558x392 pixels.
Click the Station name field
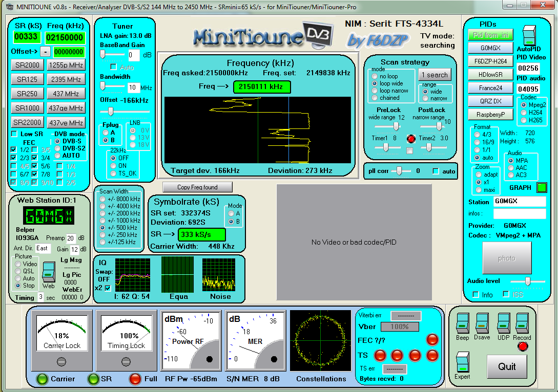pos(520,201)
